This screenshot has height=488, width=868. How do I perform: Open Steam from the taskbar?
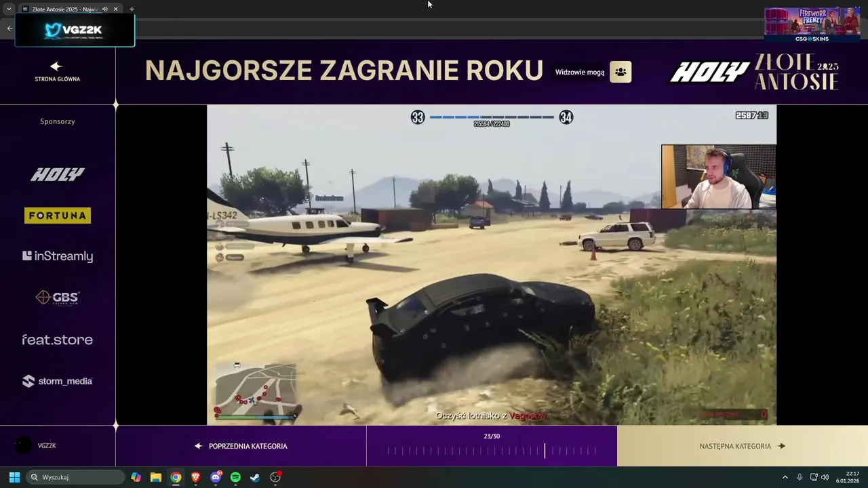click(255, 477)
